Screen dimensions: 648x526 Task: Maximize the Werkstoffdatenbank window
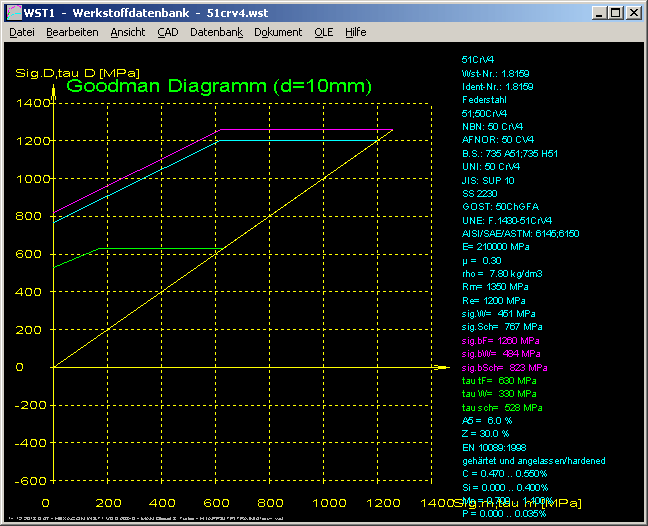(x=614, y=12)
